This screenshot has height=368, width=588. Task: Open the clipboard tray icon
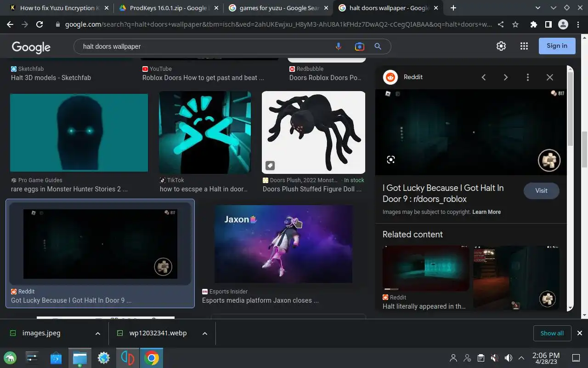[x=481, y=358]
